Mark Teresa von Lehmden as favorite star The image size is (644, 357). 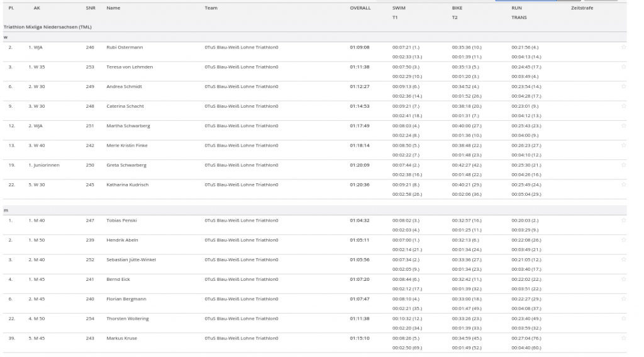(623, 67)
